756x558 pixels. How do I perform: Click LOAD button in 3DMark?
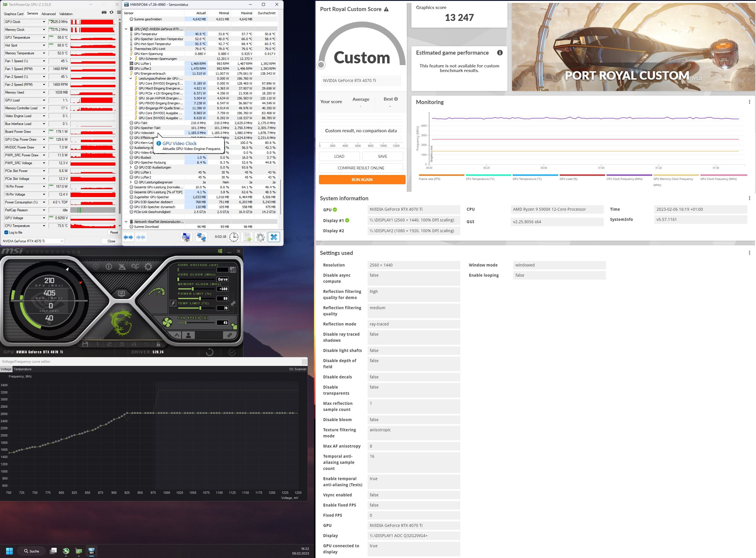[x=339, y=156]
